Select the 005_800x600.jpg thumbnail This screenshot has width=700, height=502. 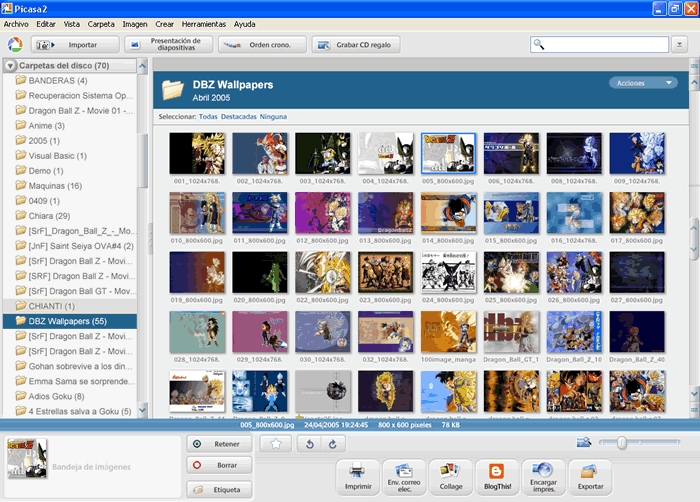click(448, 153)
